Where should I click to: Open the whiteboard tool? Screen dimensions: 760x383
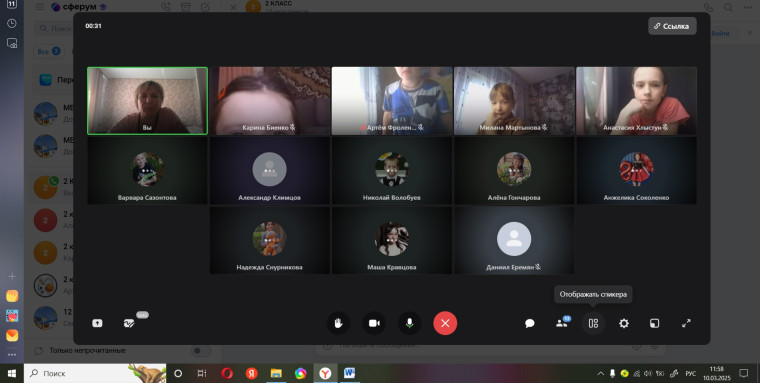pos(129,323)
